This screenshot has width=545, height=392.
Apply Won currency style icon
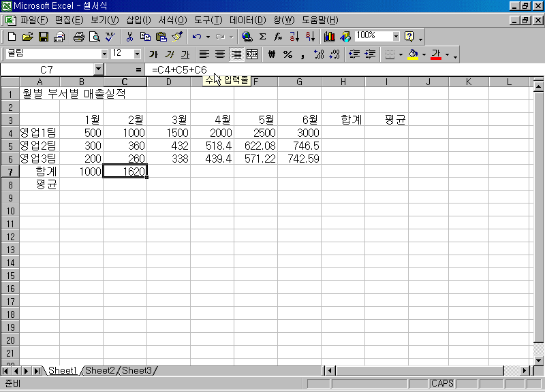[272, 54]
